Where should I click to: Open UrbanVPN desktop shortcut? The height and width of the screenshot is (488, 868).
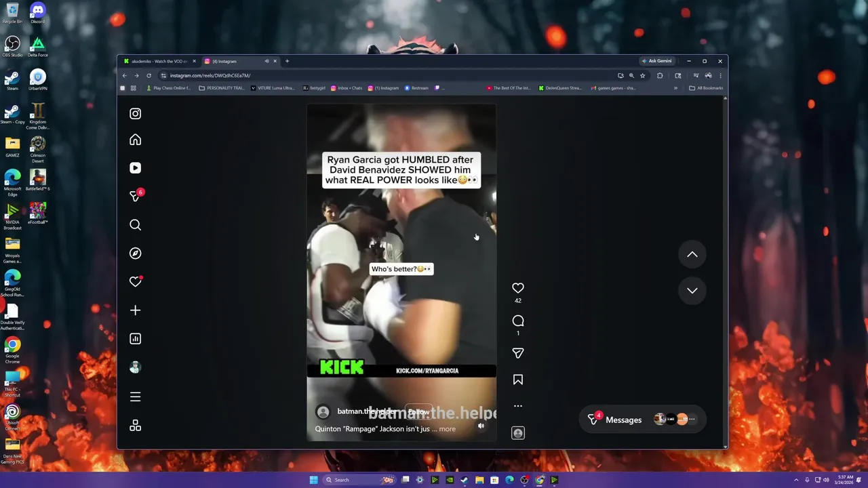37,80
